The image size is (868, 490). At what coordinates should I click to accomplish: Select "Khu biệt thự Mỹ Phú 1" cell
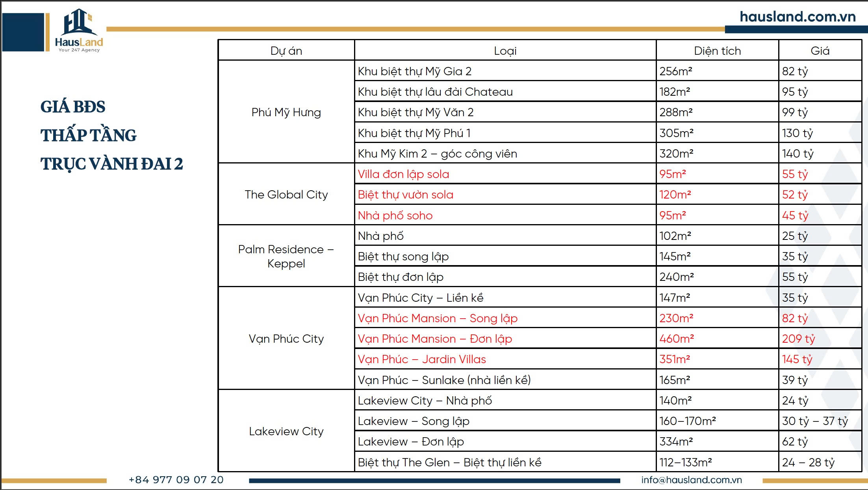(x=505, y=133)
